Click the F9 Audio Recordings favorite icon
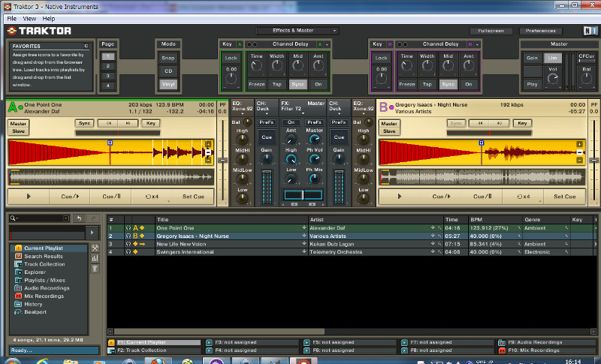This screenshot has height=364, width=601. click(502, 342)
